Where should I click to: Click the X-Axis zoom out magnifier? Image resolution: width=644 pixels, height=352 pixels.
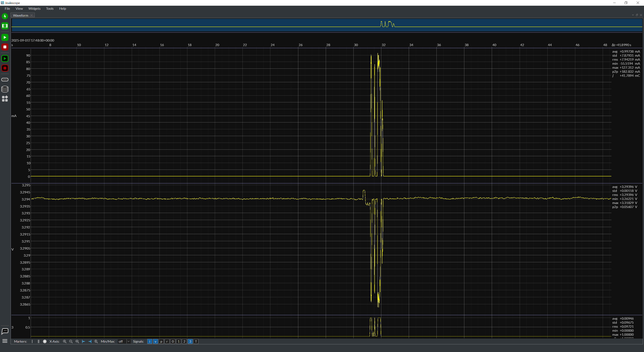(x=71, y=341)
